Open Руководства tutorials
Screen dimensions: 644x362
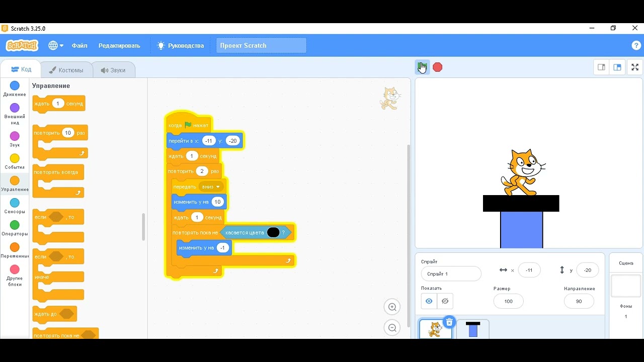pyautogui.click(x=181, y=45)
